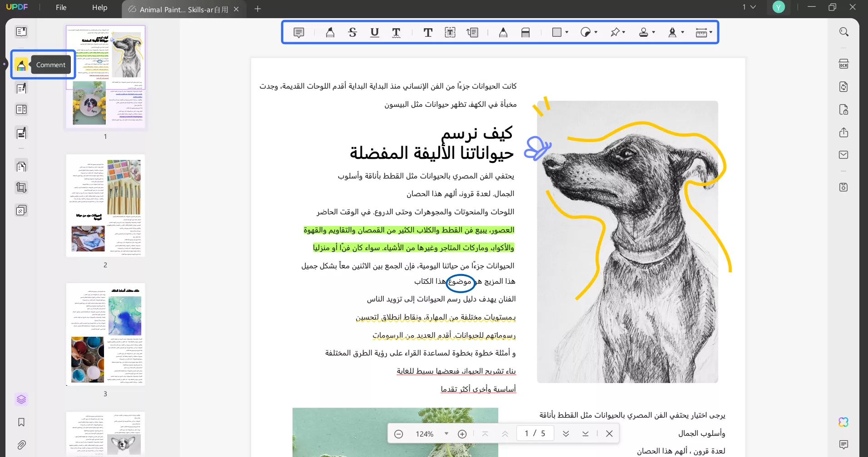This screenshot has width=868, height=457.
Task: Apply the Strikethrough annotation tool
Action: [353, 32]
